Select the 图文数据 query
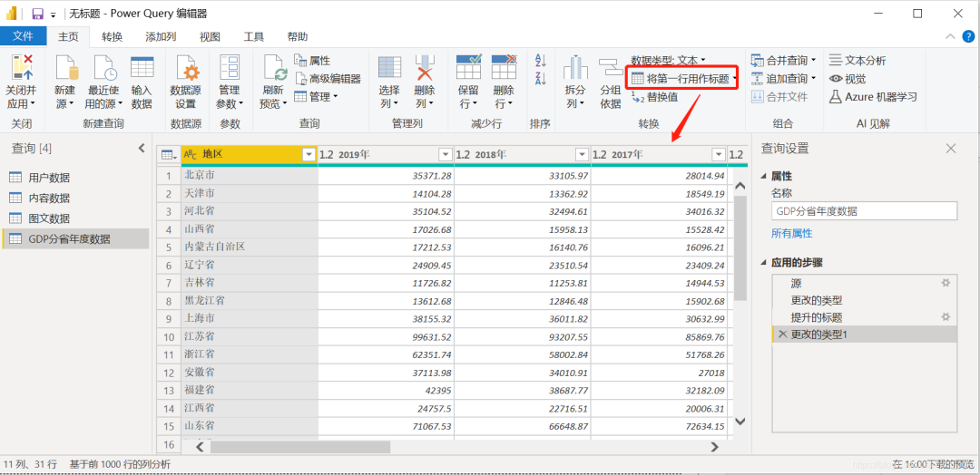This screenshot has height=475, width=980. (75, 218)
